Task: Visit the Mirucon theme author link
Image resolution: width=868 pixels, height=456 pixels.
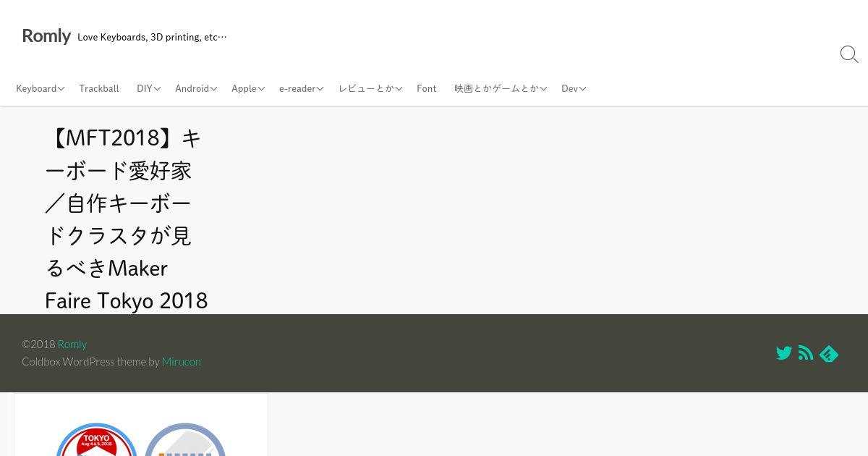Action: point(182,361)
